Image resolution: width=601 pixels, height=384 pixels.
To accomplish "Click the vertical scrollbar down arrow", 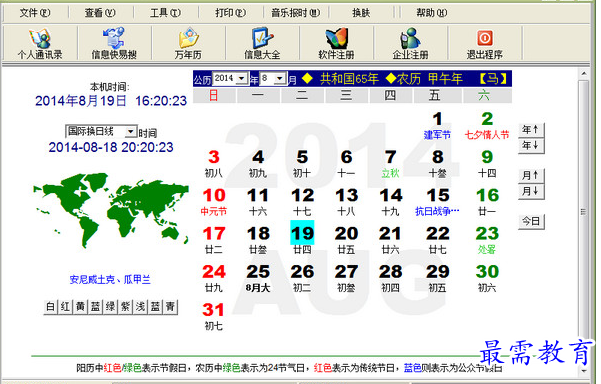I will tap(584, 370).
